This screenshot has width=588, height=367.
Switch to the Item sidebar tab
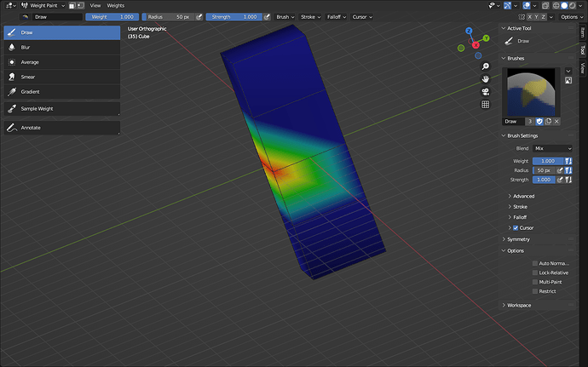pyautogui.click(x=582, y=32)
